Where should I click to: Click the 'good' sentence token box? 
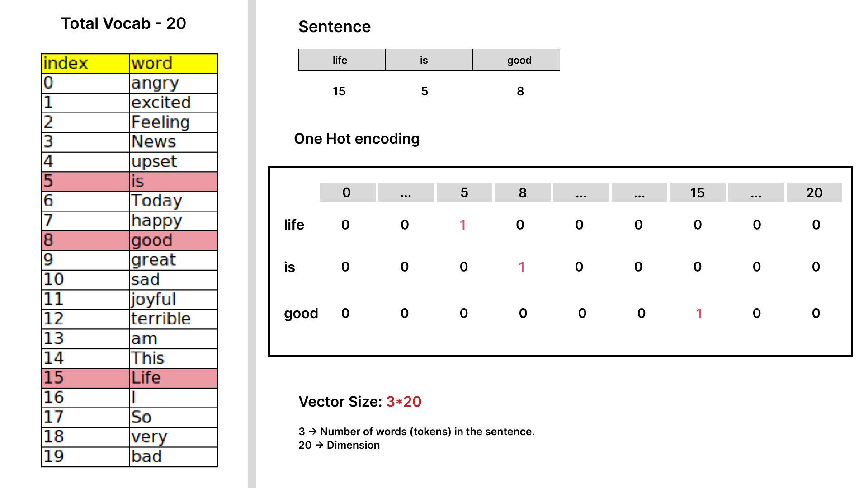tap(516, 60)
